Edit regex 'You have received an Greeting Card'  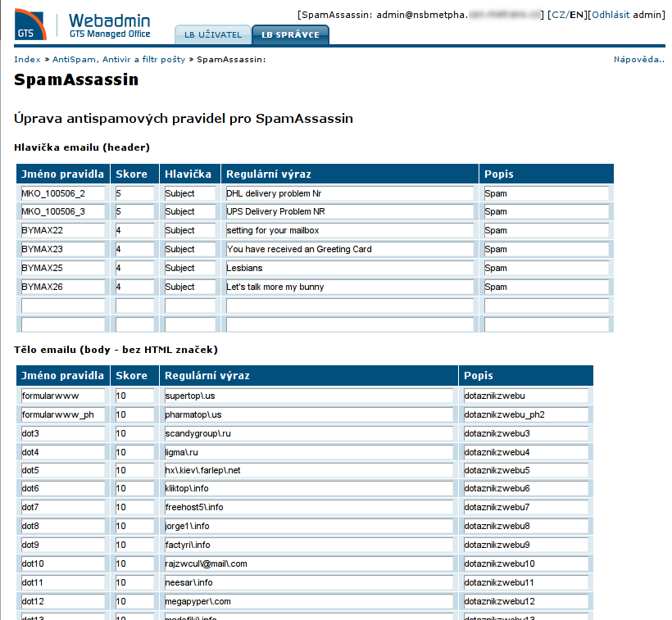350,249
